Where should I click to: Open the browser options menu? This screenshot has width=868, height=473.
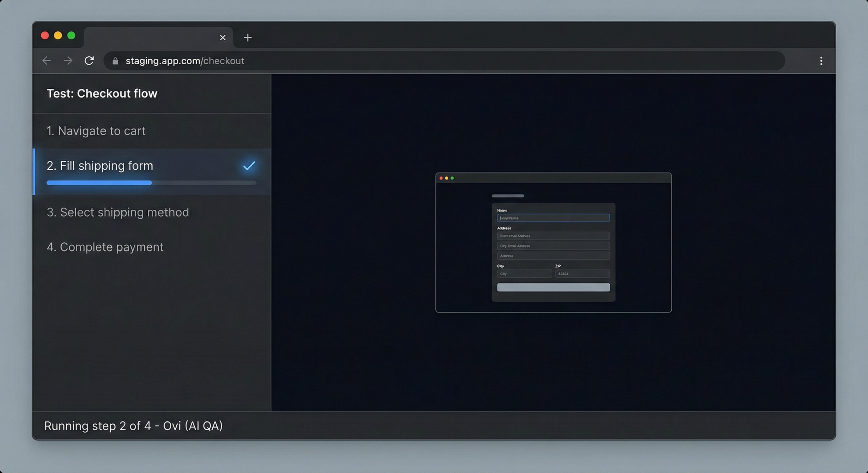coord(821,61)
